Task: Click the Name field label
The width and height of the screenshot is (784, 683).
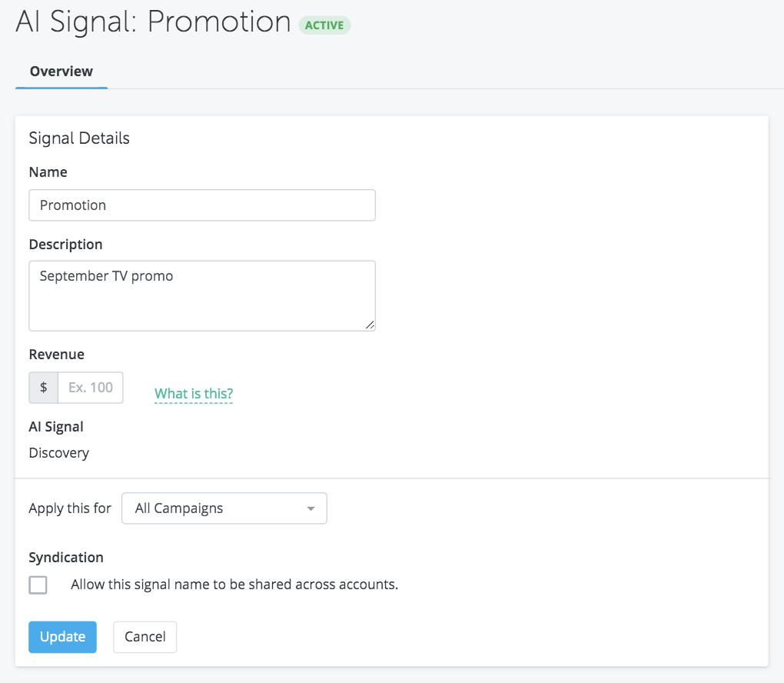Action: [48, 172]
